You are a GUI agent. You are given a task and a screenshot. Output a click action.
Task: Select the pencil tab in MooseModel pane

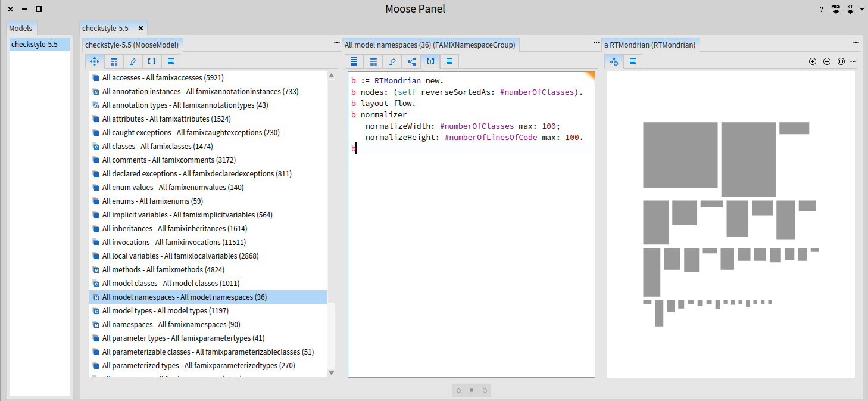133,61
